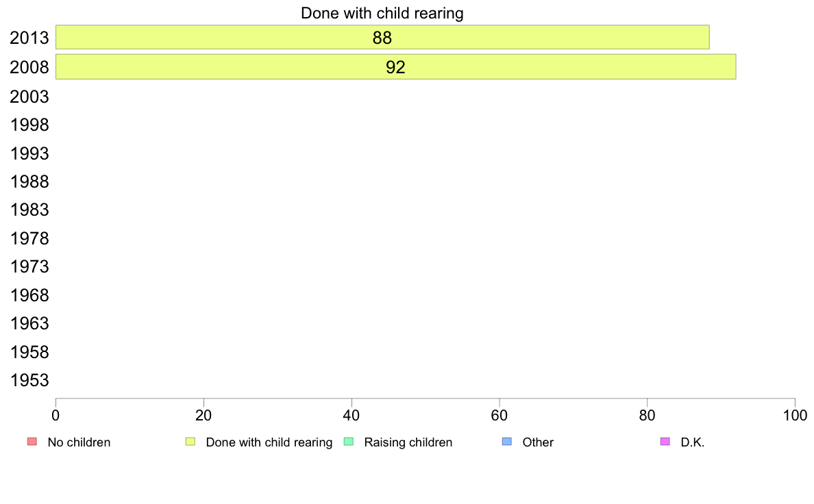Click the 2003 year label
This screenshot has height=504, width=814.
(29, 97)
